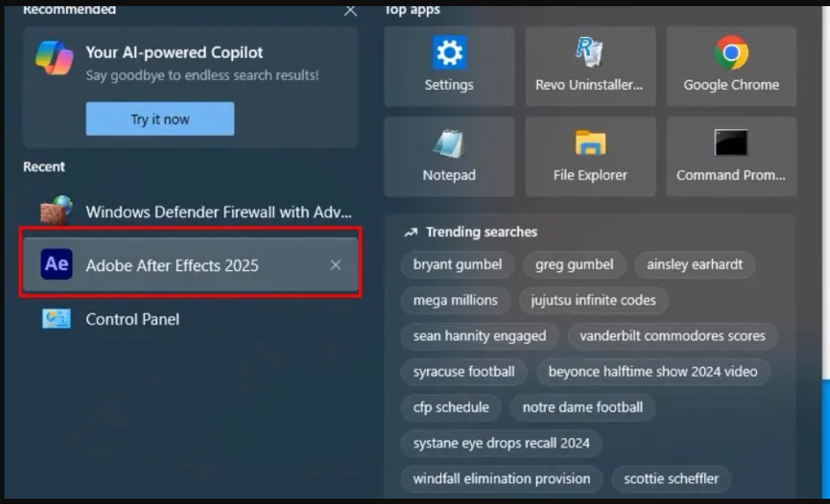
Task: Search trending term scottie scheffler
Action: coord(672,478)
